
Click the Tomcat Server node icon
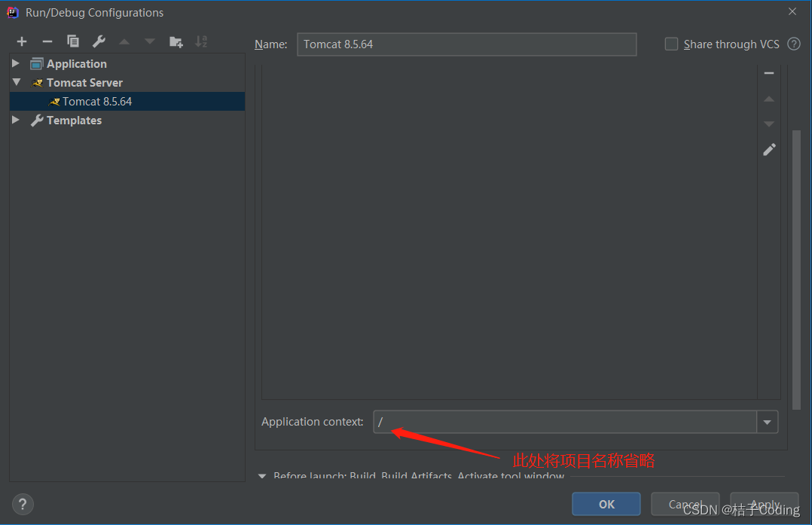point(37,83)
